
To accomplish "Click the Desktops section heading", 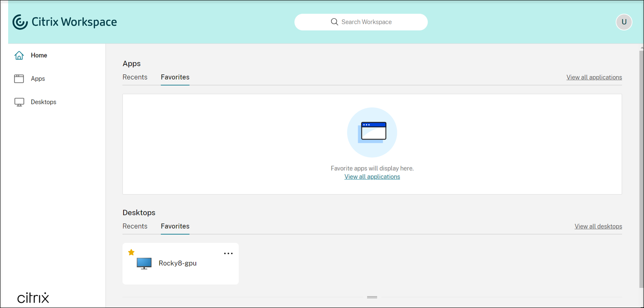I will (139, 213).
